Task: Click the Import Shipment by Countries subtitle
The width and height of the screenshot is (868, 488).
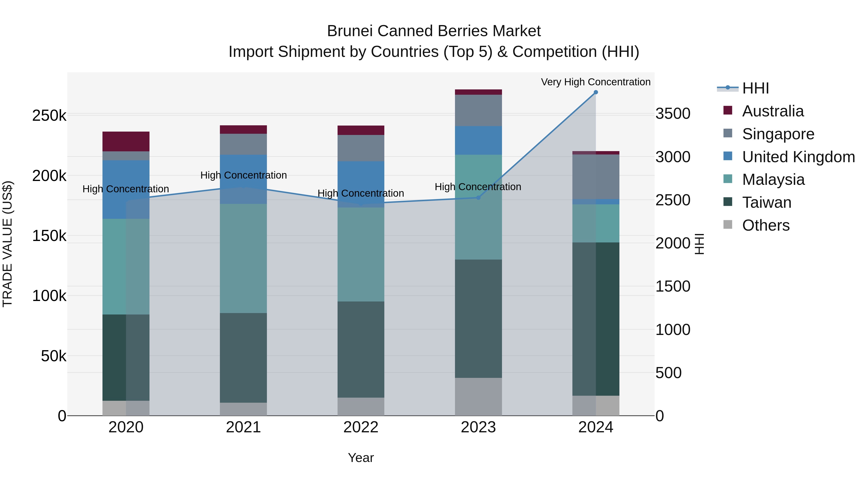Action: click(x=434, y=52)
